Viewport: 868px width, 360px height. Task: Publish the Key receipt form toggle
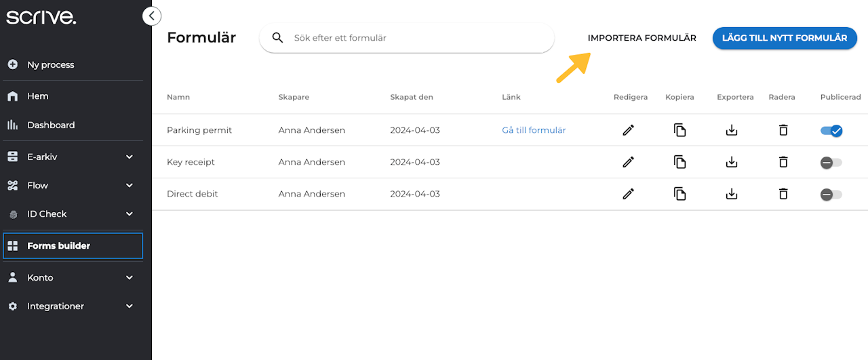tap(831, 163)
